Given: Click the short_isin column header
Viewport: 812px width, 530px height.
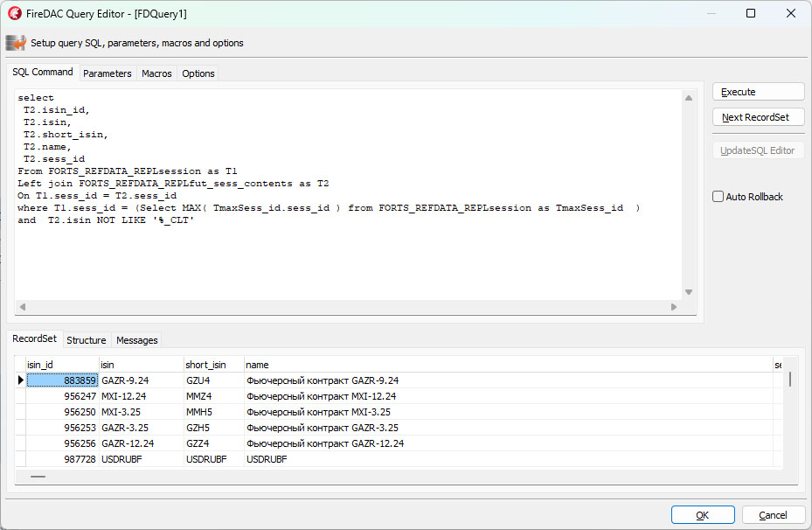Looking at the screenshot, I should click(214, 365).
